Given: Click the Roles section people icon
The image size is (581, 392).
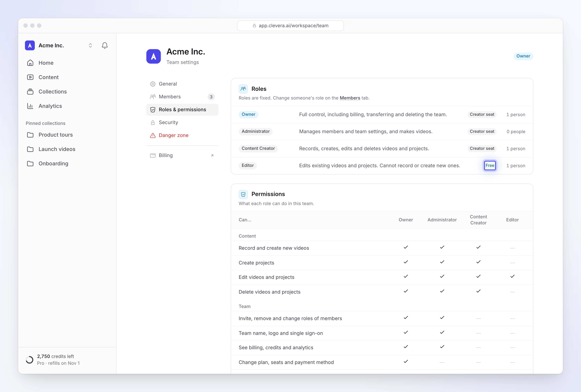Looking at the screenshot, I should [x=243, y=89].
